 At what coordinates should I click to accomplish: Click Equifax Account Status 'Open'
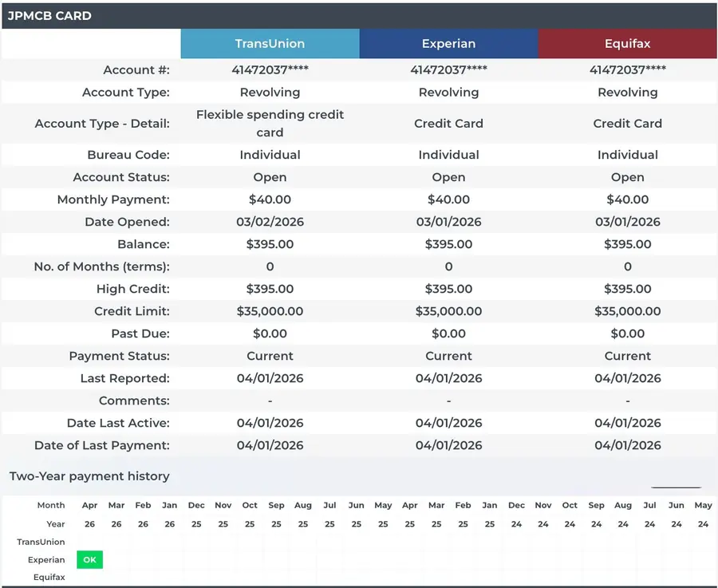point(627,177)
